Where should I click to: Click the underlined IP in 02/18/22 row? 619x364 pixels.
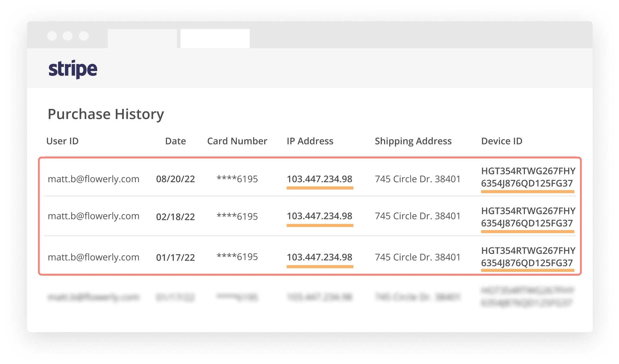click(319, 216)
